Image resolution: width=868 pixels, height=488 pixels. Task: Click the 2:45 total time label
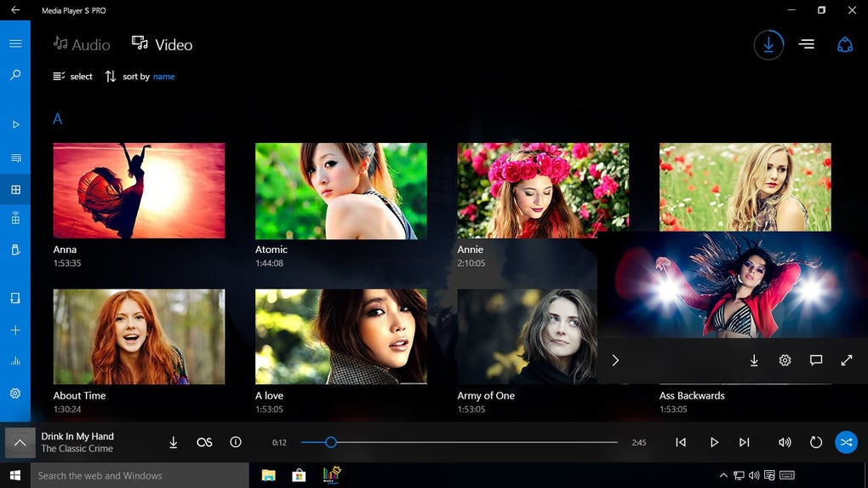639,443
